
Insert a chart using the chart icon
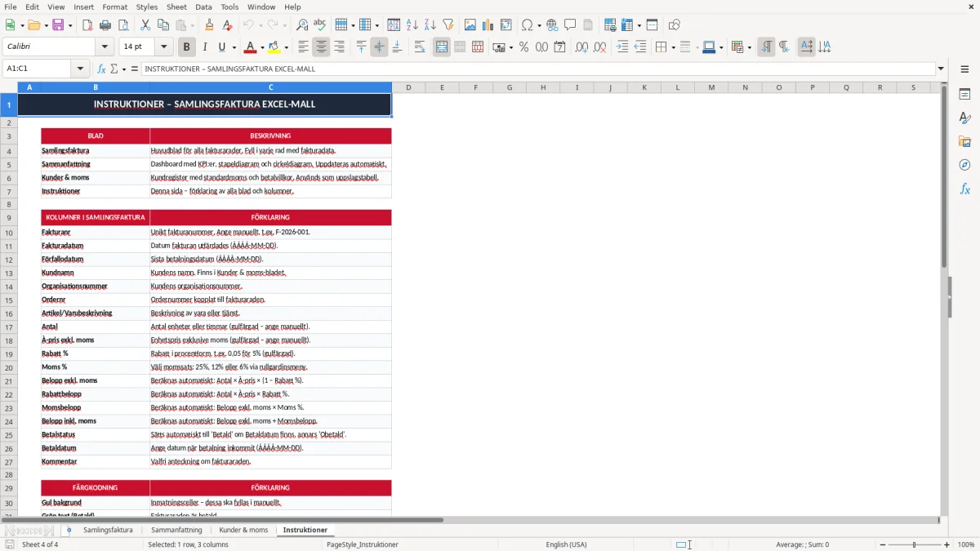(488, 25)
